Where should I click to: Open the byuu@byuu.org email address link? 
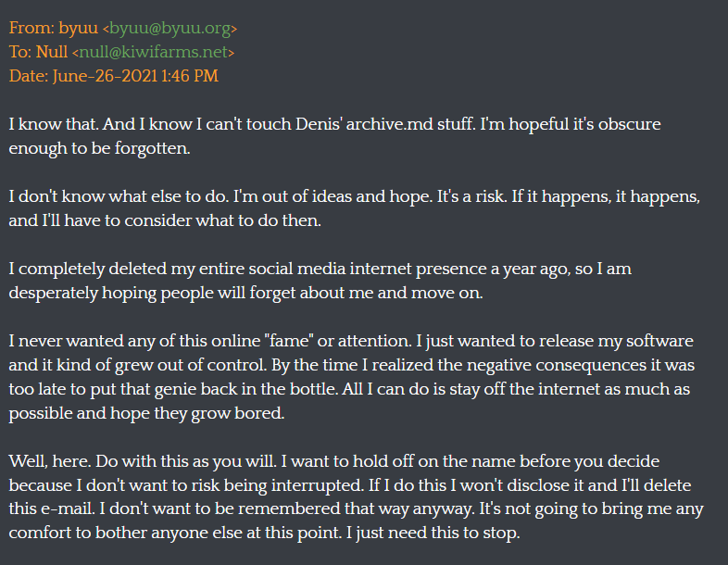[x=169, y=29]
